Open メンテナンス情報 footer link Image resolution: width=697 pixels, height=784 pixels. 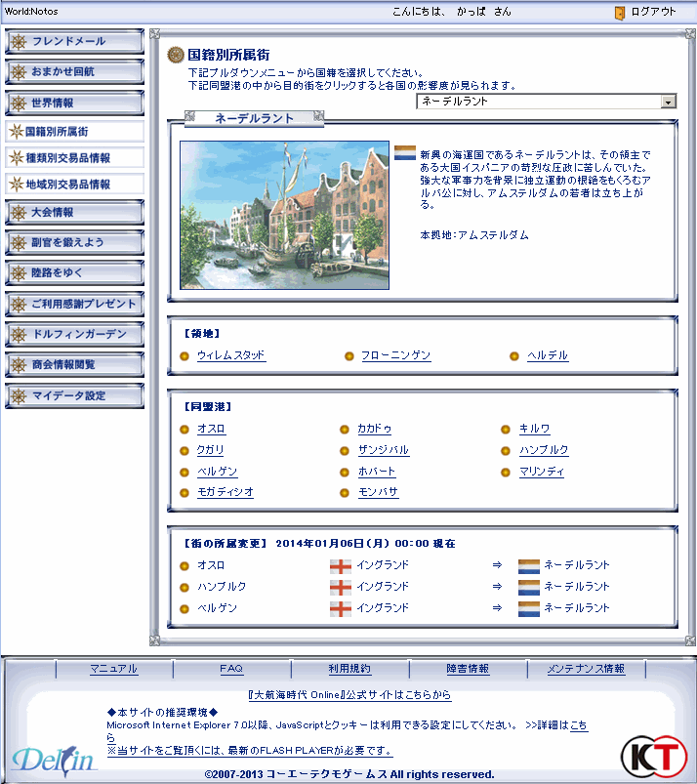coord(586,669)
